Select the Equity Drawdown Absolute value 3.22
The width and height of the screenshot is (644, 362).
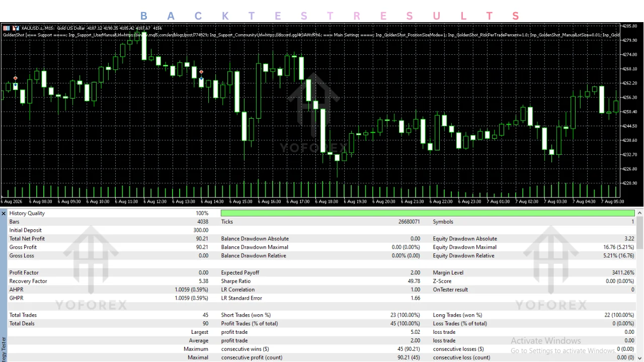click(629, 239)
